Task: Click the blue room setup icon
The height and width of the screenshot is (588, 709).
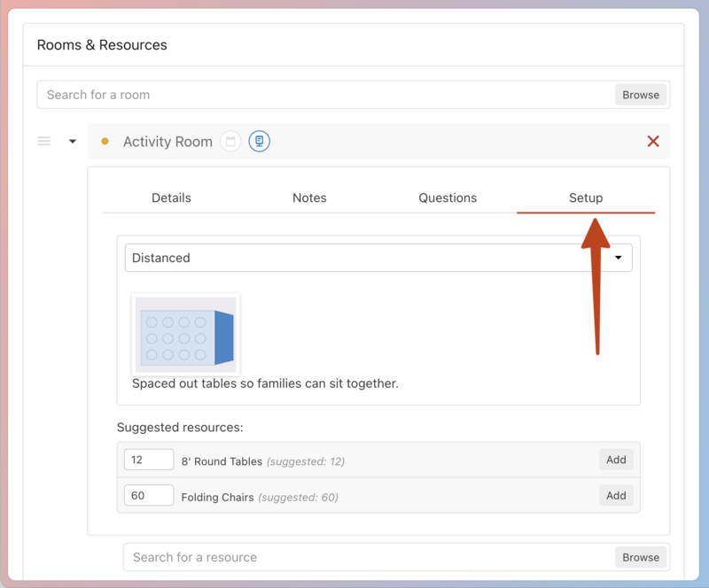Action: pos(259,142)
